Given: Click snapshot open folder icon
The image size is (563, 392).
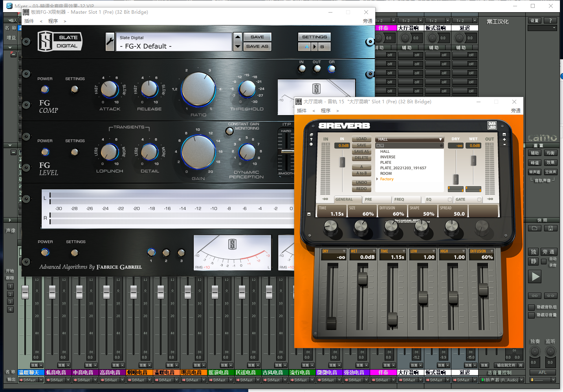Looking at the screenshot, I should click(x=534, y=228).
